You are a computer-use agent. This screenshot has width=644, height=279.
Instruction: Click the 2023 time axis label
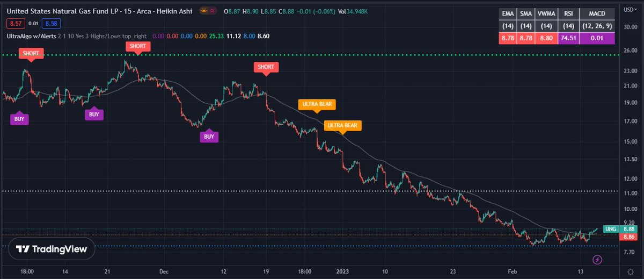(342, 272)
